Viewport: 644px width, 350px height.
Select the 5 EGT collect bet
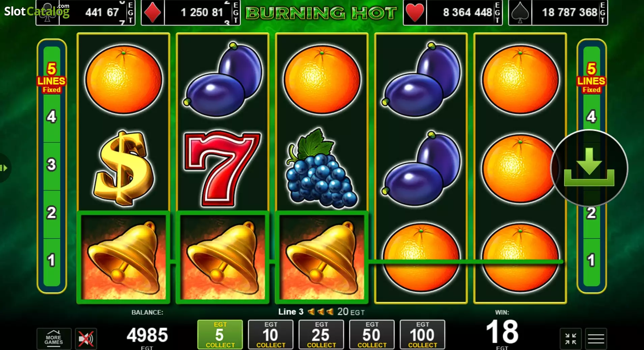220,334
